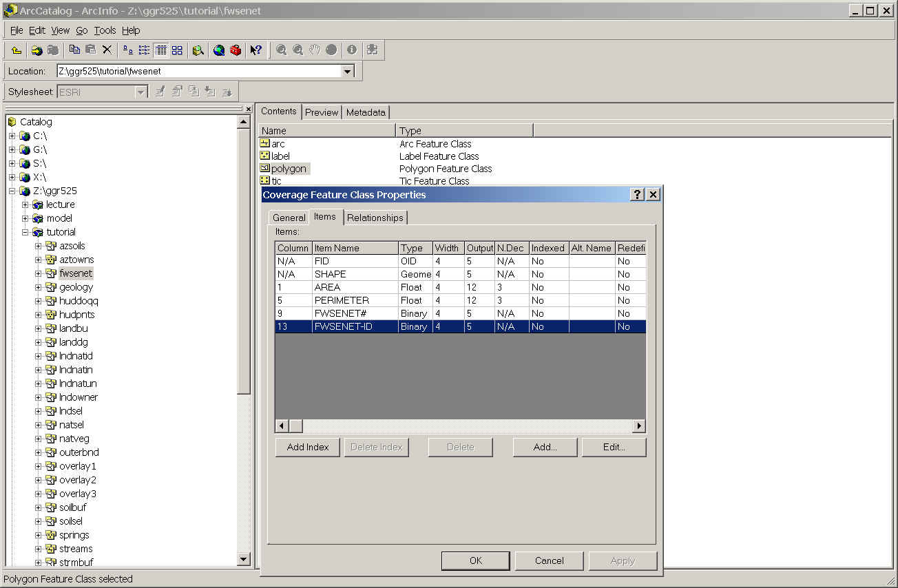Select the streams coverage in tree
The image size is (898, 588).
pos(76,549)
